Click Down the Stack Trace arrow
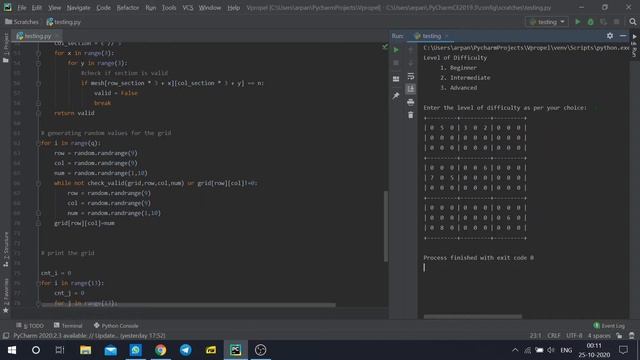The height and width of the screenshot is (360, 640). [411, 63]
